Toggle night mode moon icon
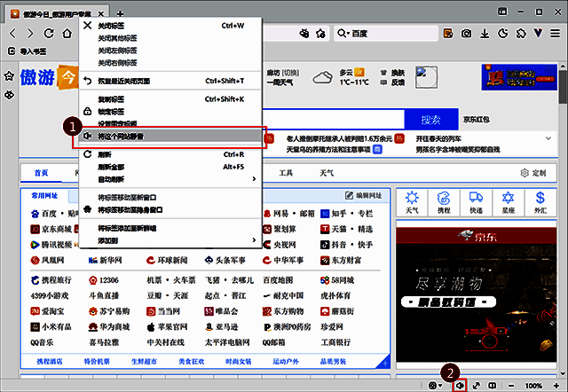This screenshot has height=392, width=568. click(502, 34)
